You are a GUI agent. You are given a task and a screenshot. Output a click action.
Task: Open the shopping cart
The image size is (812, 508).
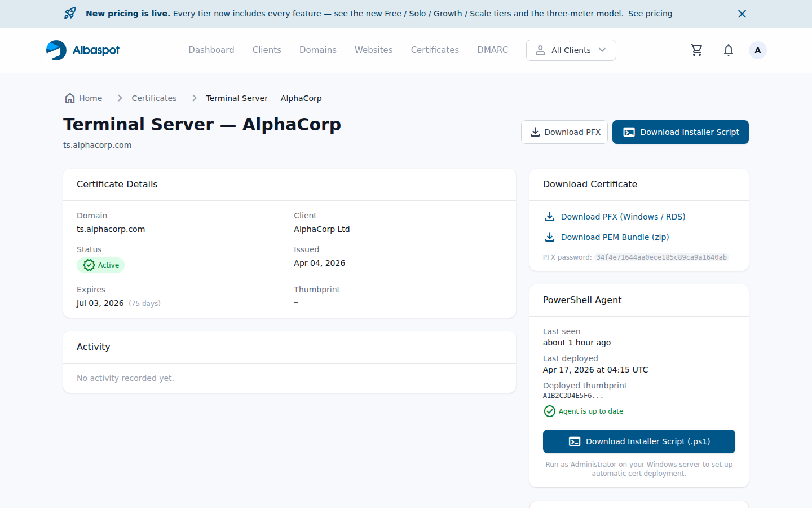coord(696,50)
